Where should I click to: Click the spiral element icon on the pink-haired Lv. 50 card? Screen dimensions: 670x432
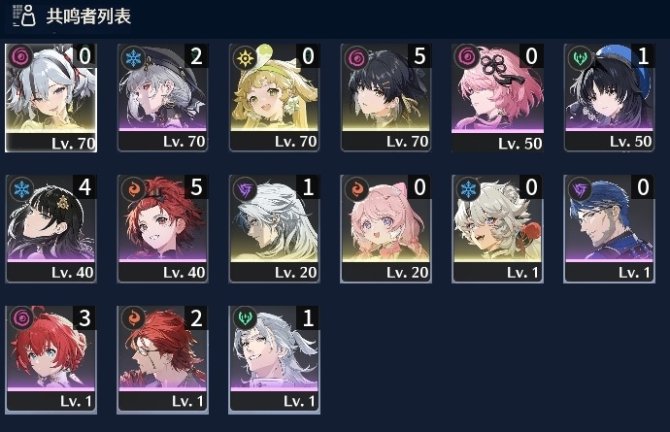click(468, 57)
